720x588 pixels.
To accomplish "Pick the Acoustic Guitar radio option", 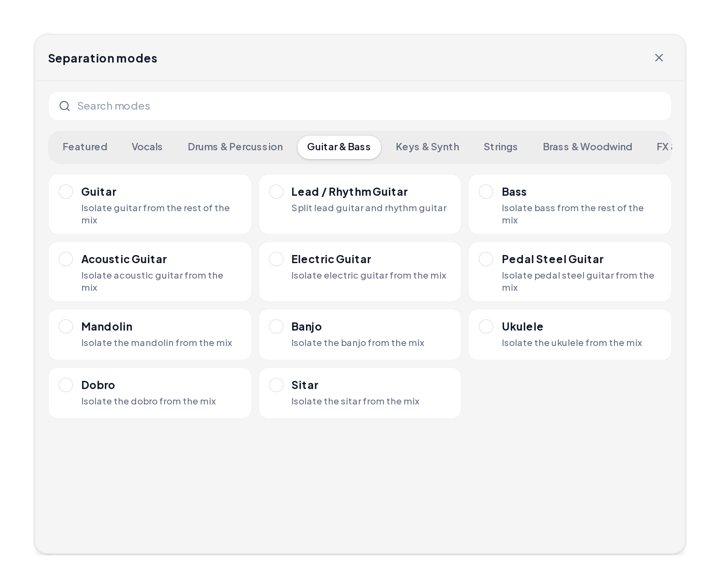I will coord(66,259).
